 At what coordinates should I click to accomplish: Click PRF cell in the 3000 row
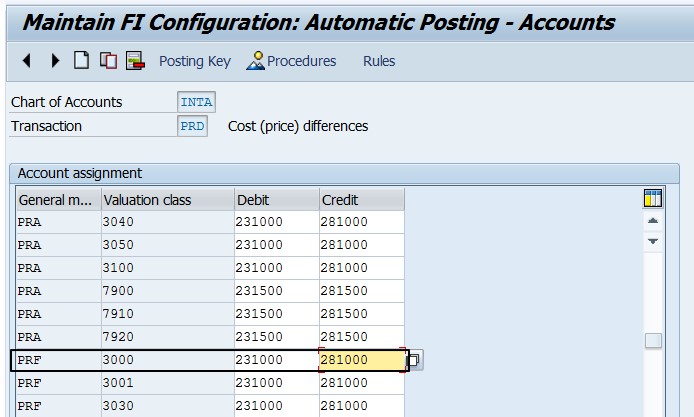point(58,359)
